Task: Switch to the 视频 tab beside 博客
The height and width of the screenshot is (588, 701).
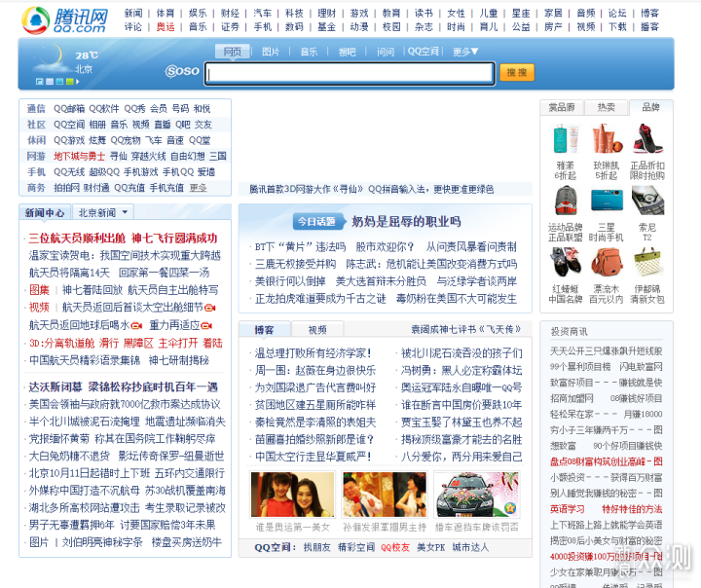Action: tap(317, 330)
